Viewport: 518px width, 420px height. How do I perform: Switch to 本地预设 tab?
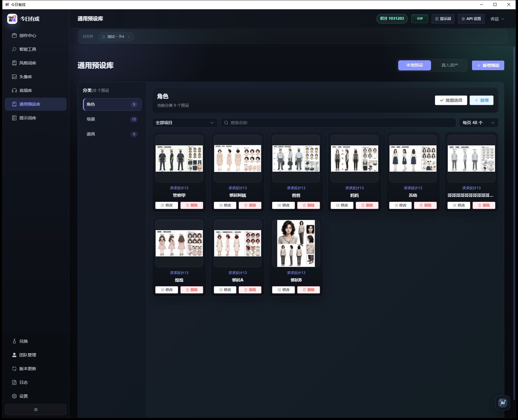414,65
